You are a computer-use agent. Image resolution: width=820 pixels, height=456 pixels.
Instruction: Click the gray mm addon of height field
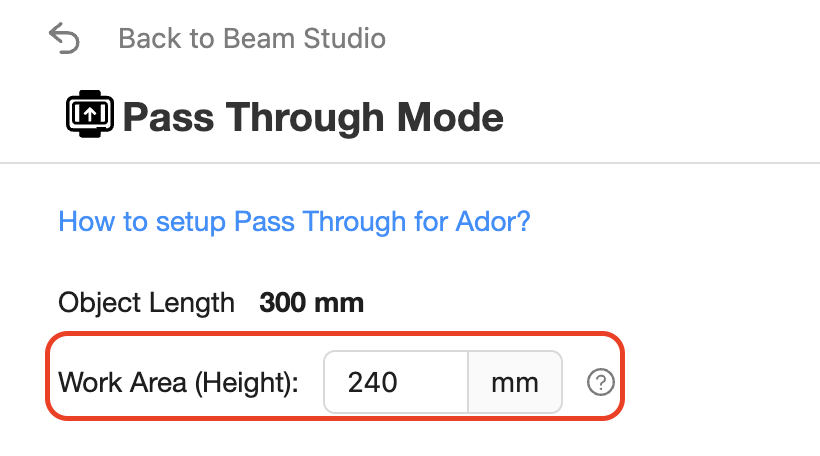click(x=515, y=382)
